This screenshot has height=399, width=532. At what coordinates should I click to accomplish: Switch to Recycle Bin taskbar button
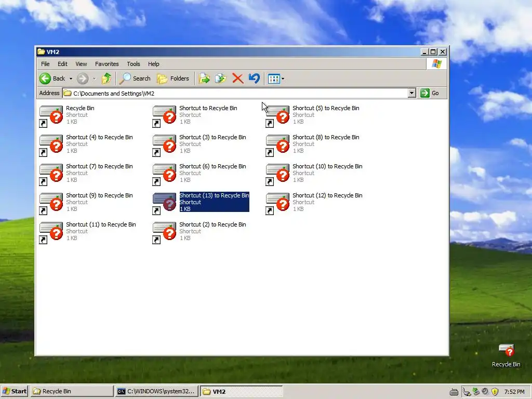click(x=72, y=391)
